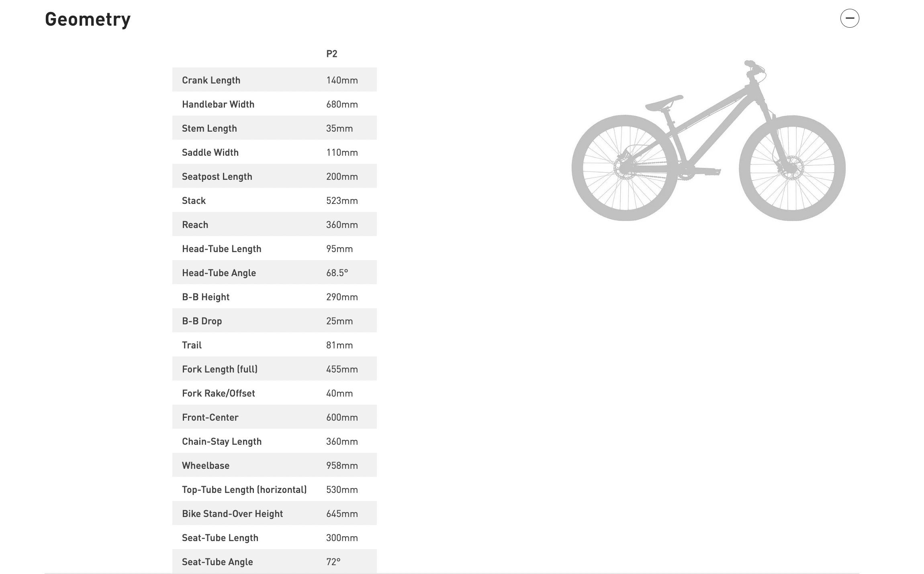Screen dimensions: 924x574
Task: Expand the P2 geometry column header
Action: click(331, 53)
